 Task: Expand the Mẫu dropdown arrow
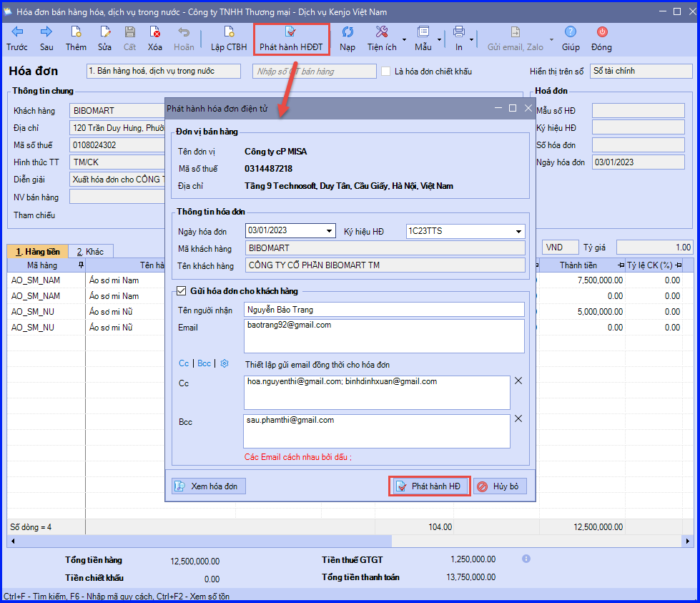point(439,40)
